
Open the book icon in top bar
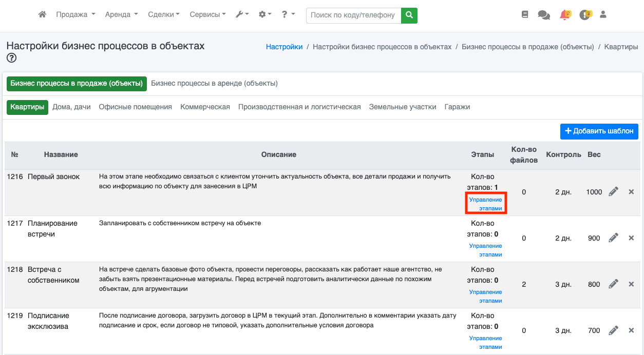tap(524, 15)
